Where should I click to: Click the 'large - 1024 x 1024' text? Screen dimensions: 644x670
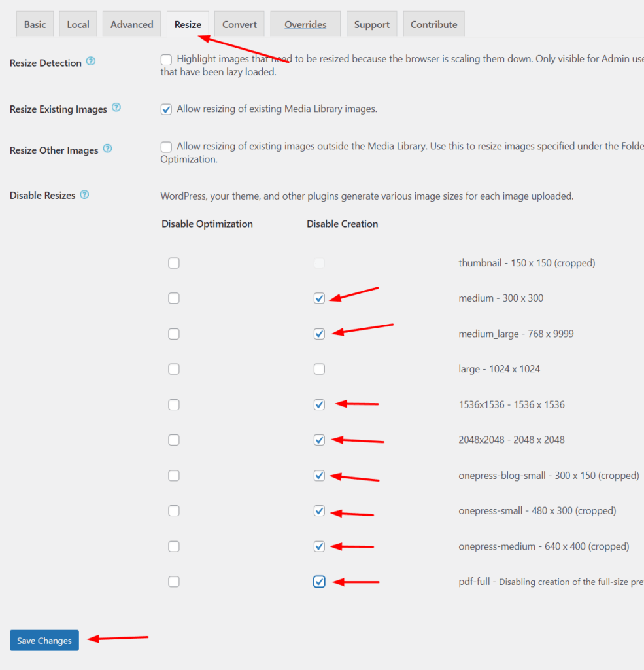click(500, 369)
